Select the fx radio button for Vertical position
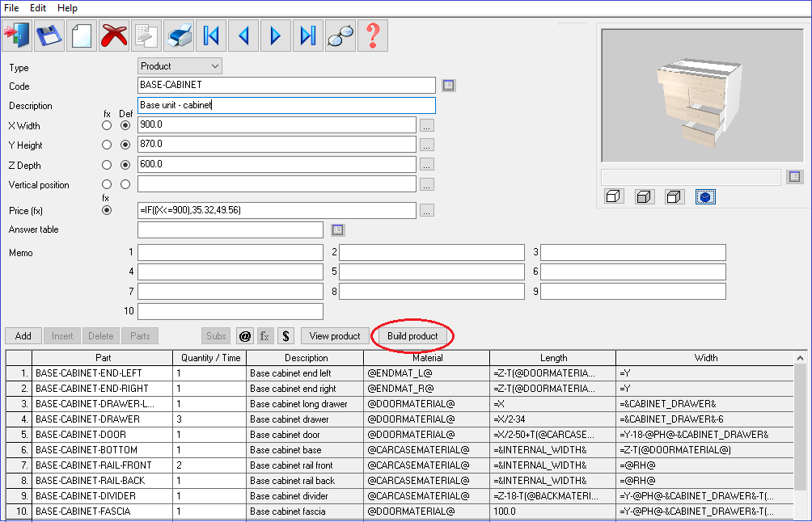The image size is (812, 522). tap(107, 184)
